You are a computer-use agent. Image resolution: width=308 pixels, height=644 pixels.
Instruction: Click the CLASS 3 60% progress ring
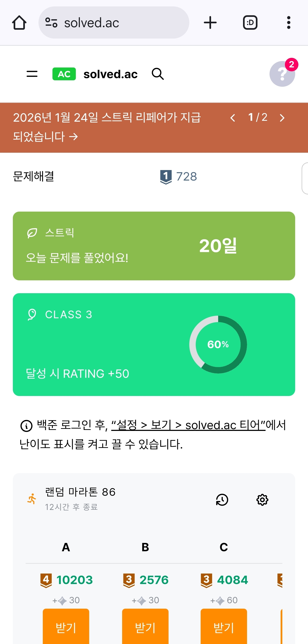click(x=218, y=345)
